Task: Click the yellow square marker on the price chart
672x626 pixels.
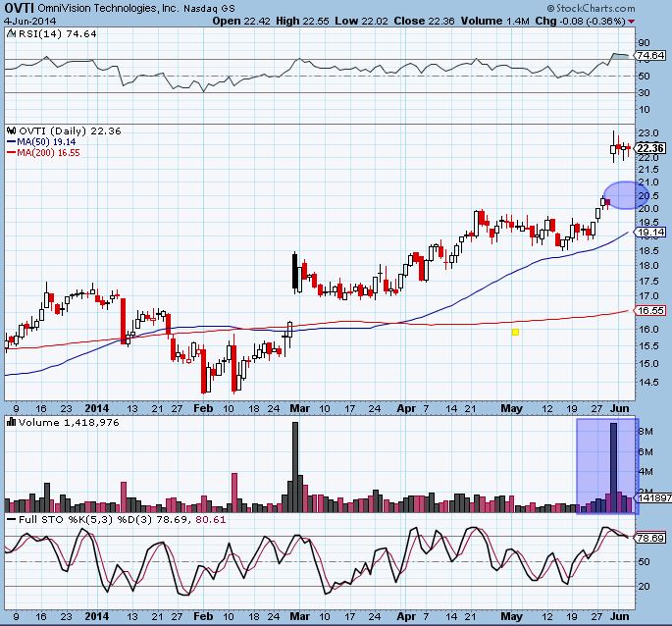Action: pos(516,332)
